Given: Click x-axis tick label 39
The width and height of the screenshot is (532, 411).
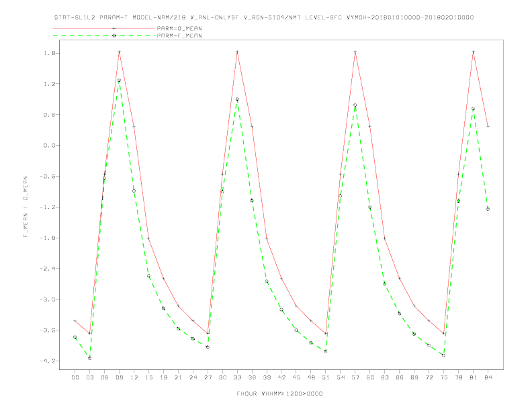Looking at the screenshot, I should point(267,377).
